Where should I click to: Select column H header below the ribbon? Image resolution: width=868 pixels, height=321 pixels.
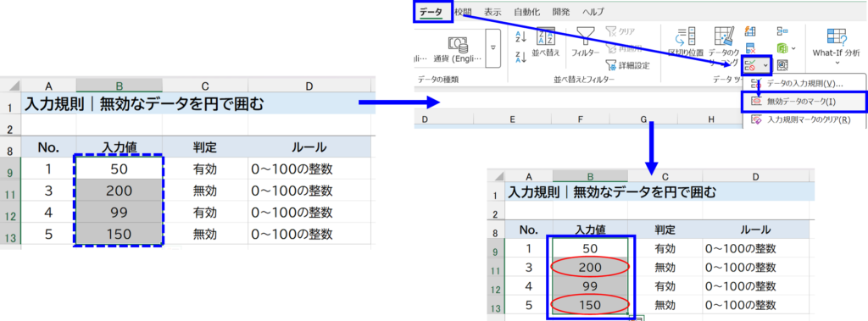click(711, 119)
